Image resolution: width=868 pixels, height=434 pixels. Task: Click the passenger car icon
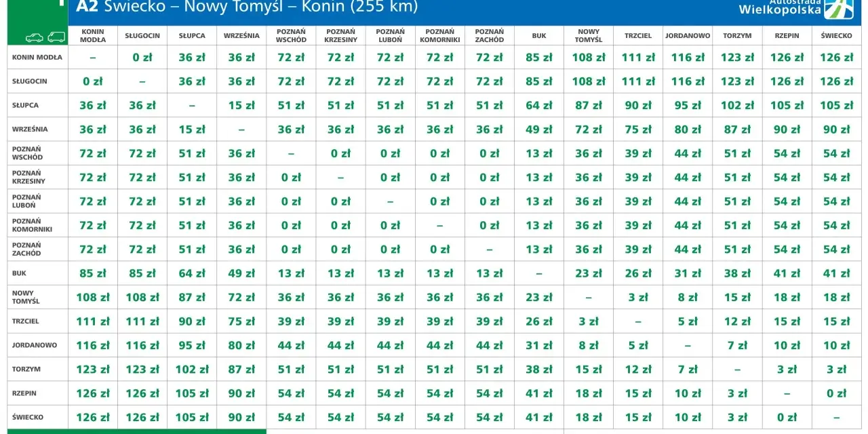click(x=34, y=37)
